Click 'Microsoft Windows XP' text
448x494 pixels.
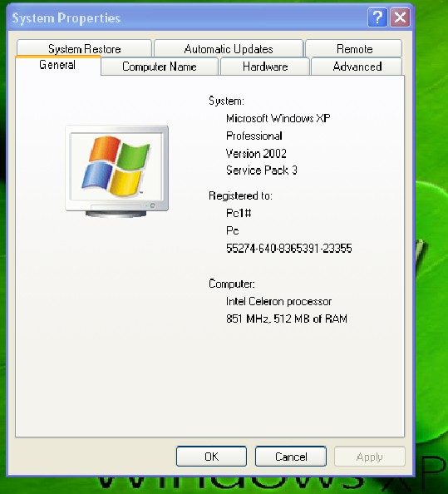pos(278,118)
